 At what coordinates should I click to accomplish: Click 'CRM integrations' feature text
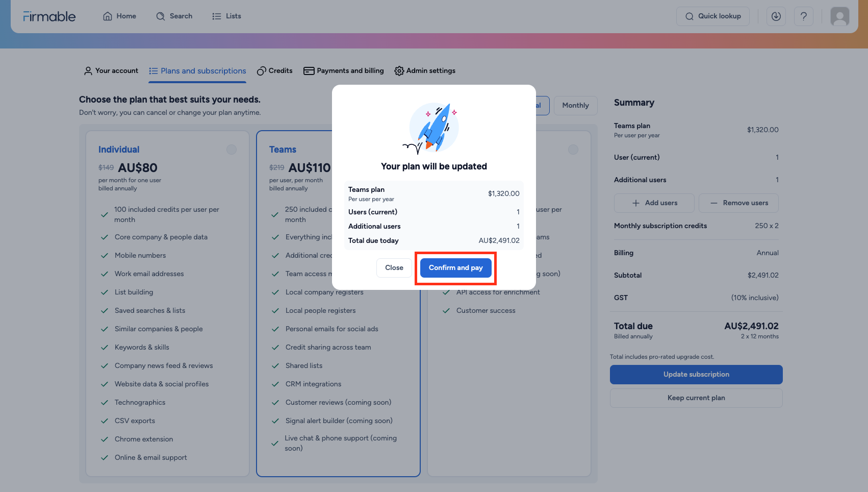coord(313,384)
